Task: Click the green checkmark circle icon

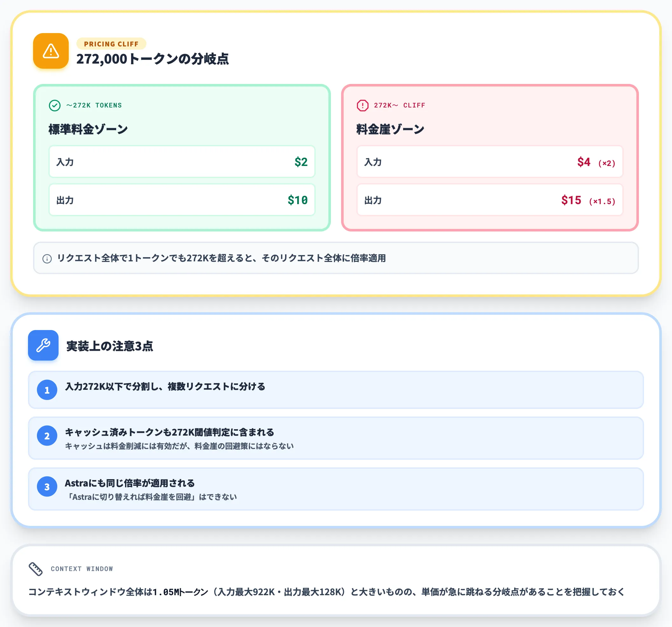Action: [x=55, y=106]
